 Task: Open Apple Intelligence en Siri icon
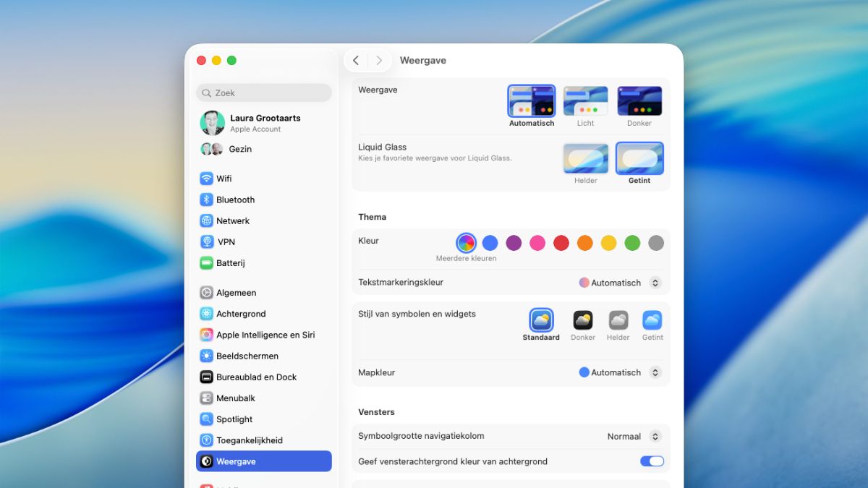click(x=207, y=335)
